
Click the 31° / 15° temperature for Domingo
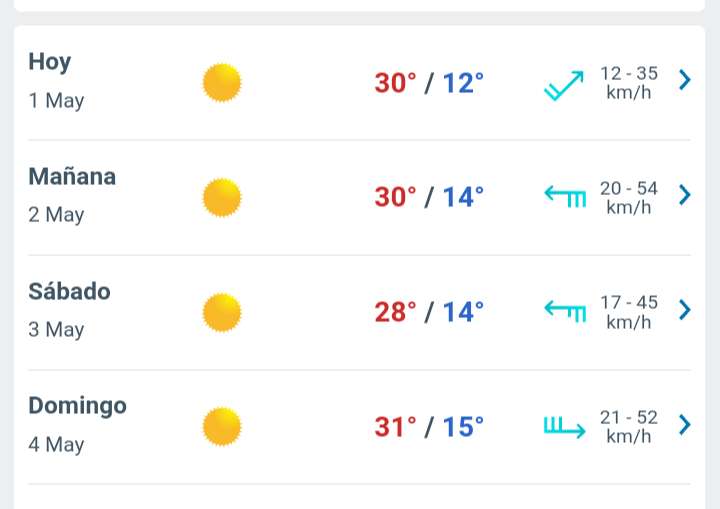(x=429, y=428)
